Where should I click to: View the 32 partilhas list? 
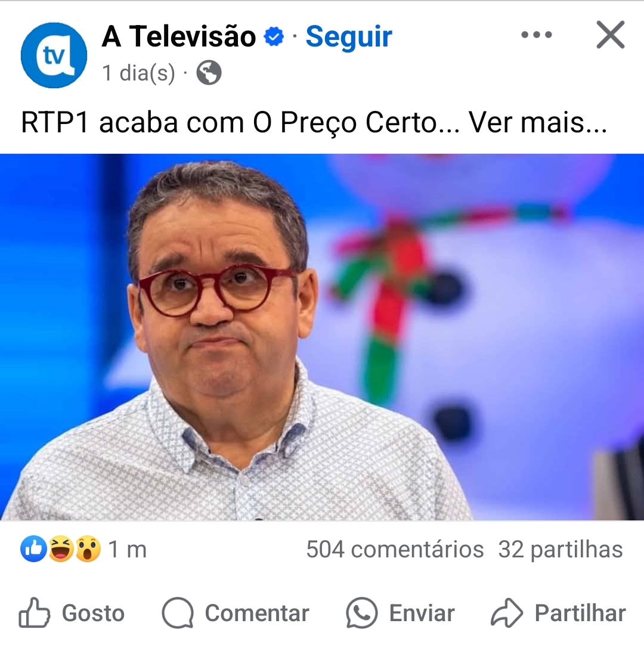click(561, 549)
